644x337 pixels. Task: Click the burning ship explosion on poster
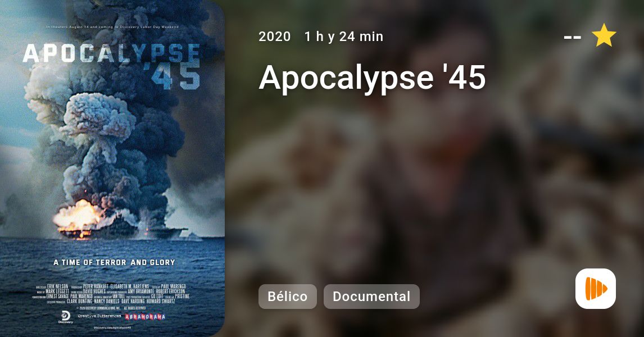click(x=80, y=218)
